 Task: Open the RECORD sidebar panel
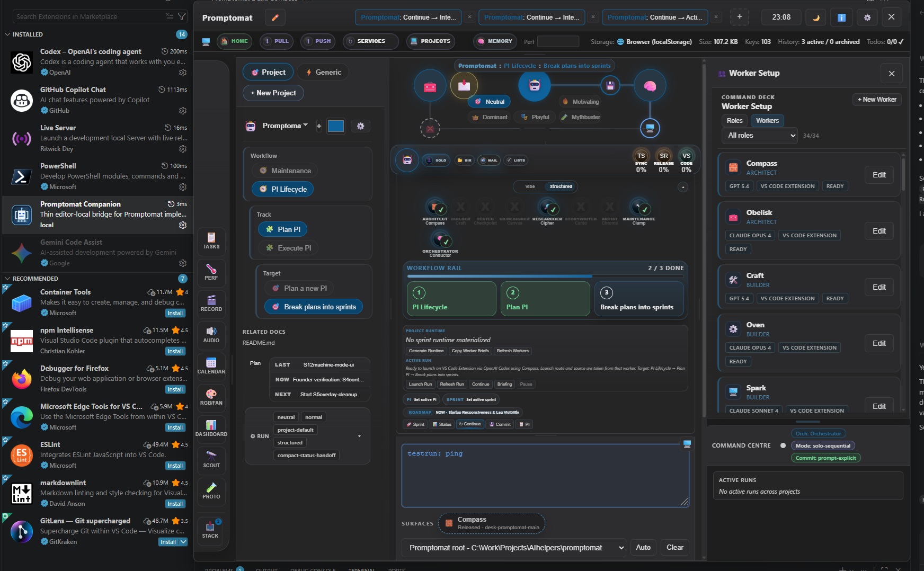(211, 304)
